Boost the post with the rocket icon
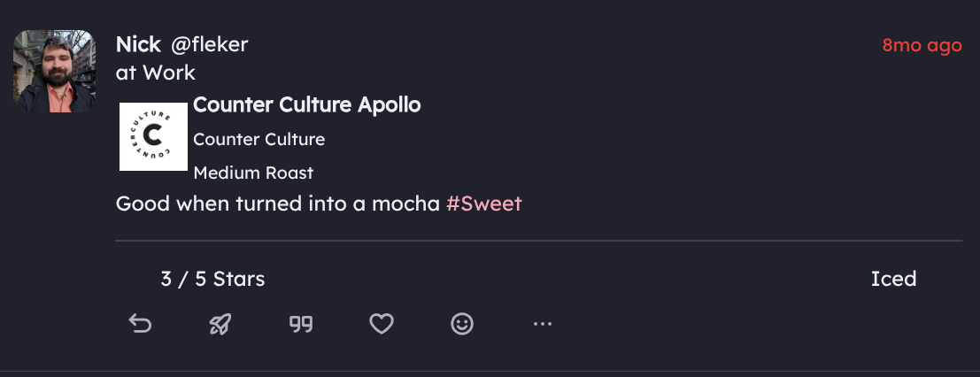Screen dimensions: 980x377 click(220, 325)
